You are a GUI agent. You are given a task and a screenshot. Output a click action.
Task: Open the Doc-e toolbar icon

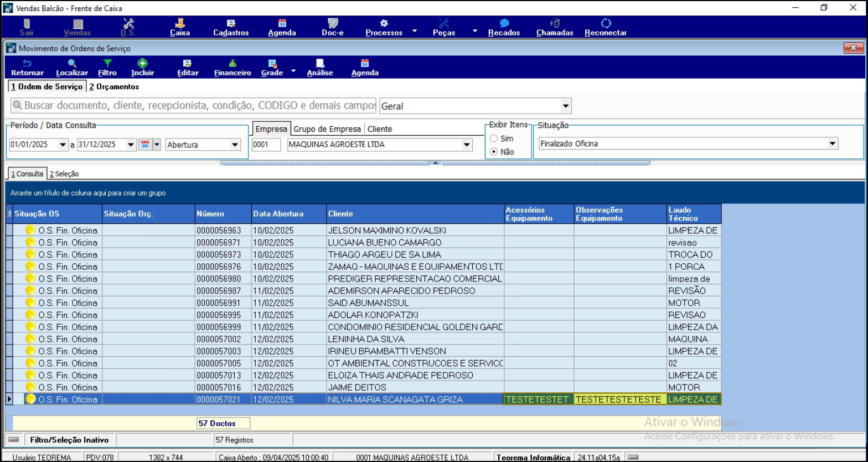[x=333, y=23]
